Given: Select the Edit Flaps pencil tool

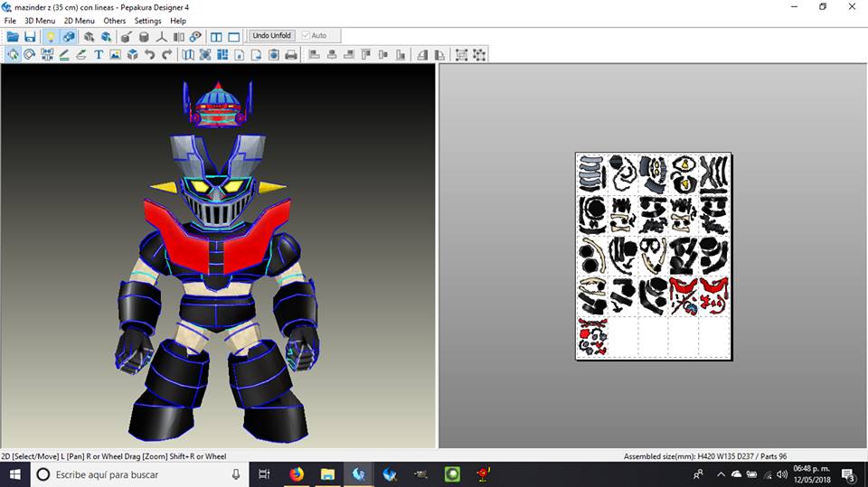Looking at the screenshot, I should [64, 54].
